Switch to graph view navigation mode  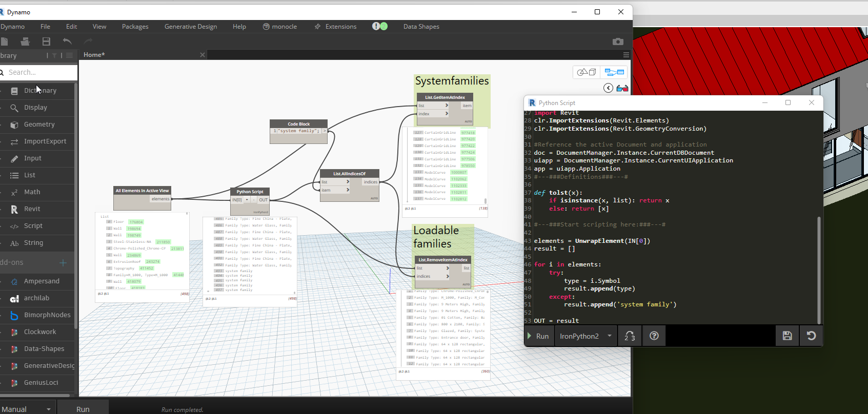pyautogui.click(x=614, y=72)
